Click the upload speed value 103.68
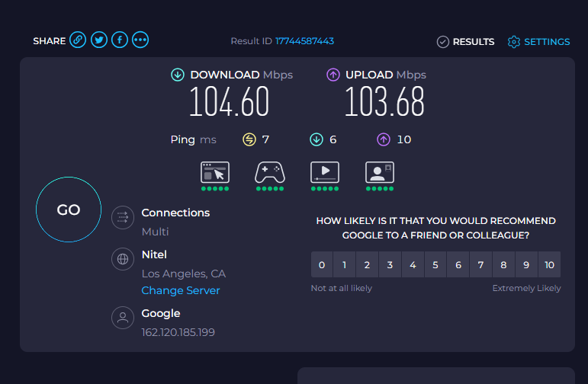The width and height of the screenshot is (588, 384). point(384,101)
